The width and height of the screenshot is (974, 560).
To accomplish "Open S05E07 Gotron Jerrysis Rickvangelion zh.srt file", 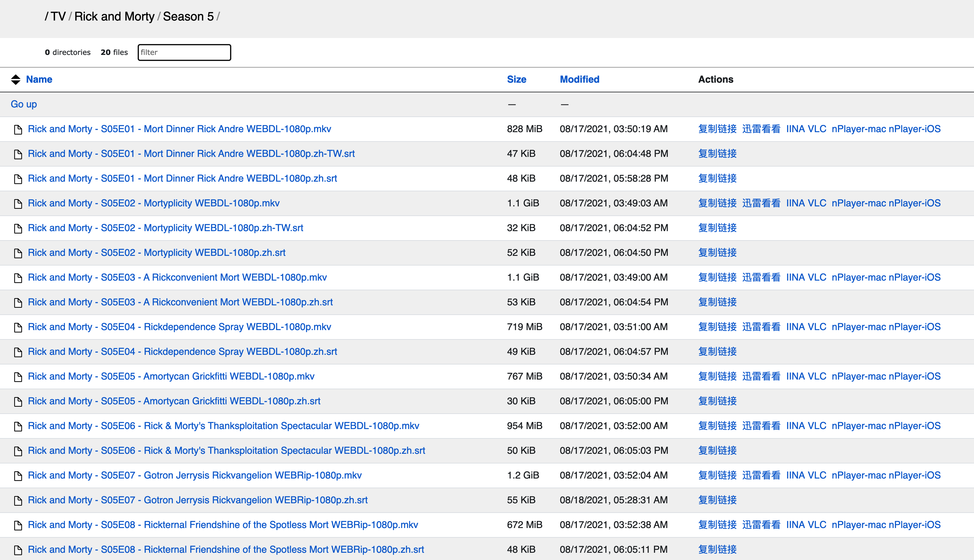I will pos(198,500).
